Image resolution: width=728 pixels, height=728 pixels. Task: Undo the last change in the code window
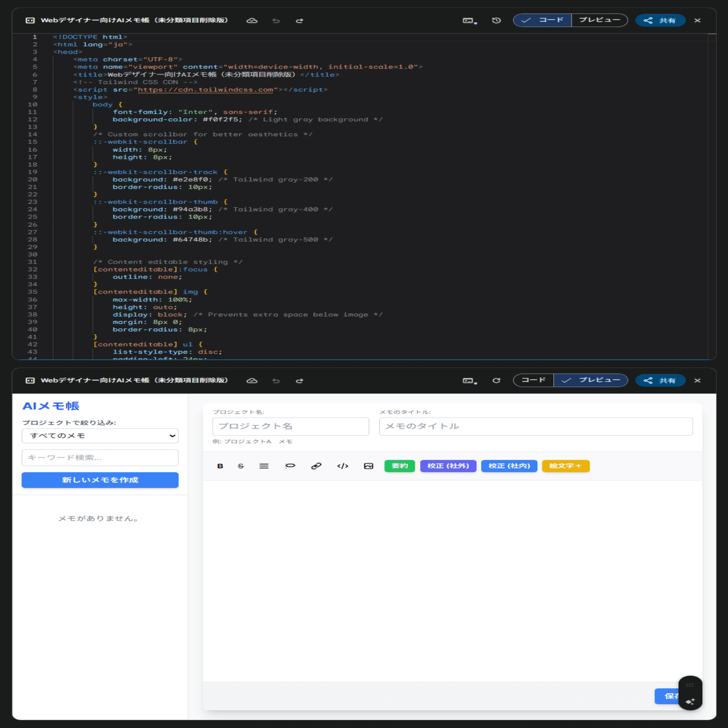pyautogui.click(x=276, y=20)
